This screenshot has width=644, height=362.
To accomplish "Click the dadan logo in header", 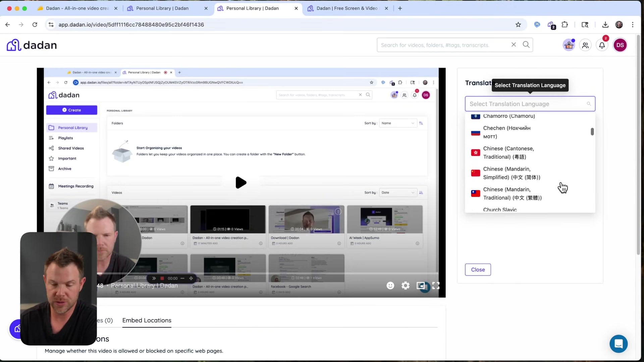I will 32,45.
